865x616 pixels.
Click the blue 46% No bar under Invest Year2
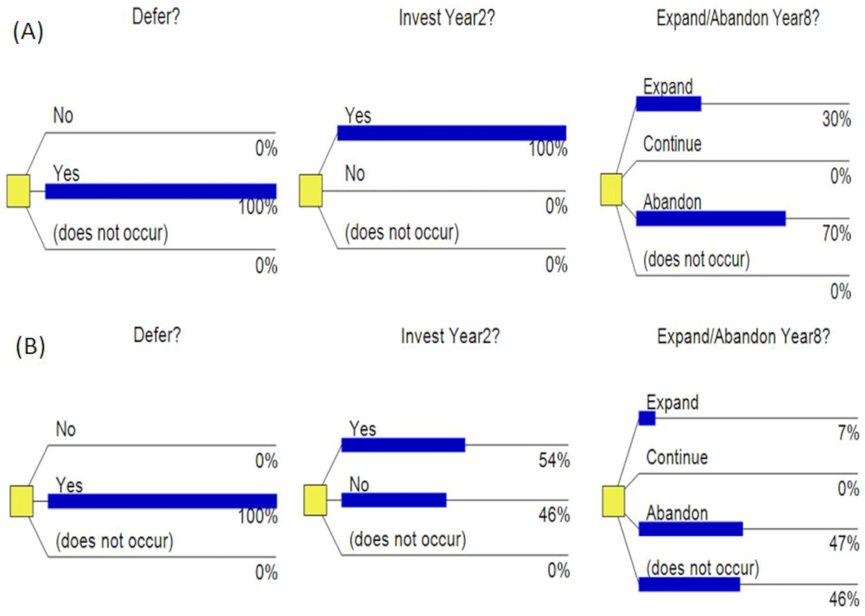[394, 500]
